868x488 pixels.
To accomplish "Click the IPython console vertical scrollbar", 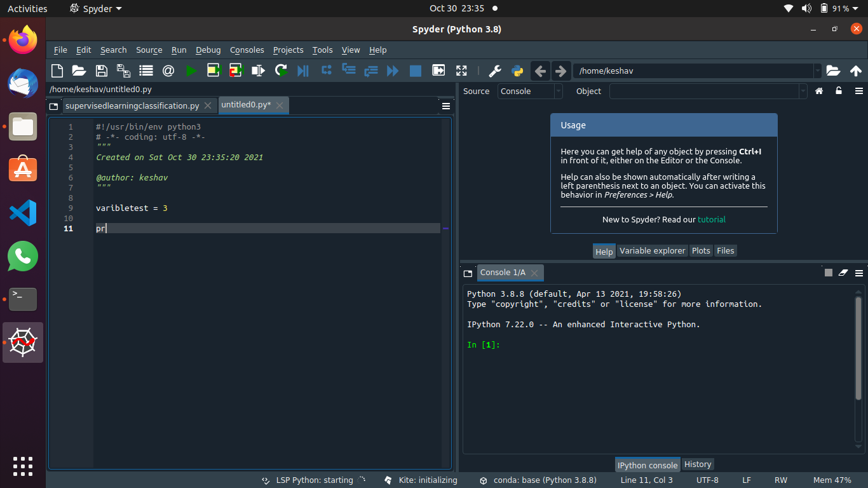I will [x=858, y=349].
